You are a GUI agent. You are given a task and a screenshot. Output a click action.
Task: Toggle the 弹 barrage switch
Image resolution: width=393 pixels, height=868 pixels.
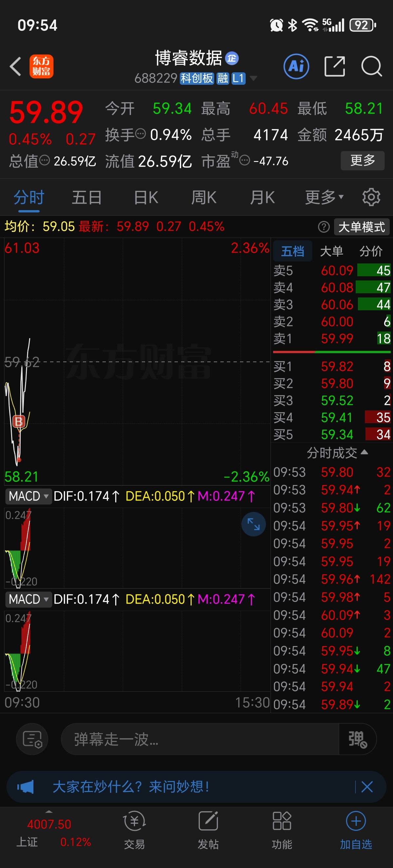coord(357,739)
